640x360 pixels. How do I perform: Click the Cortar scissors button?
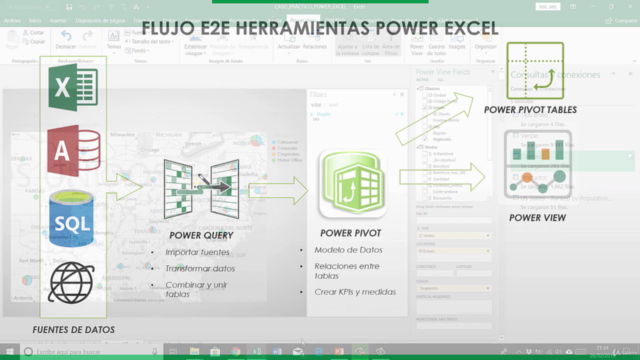(33, 33)
